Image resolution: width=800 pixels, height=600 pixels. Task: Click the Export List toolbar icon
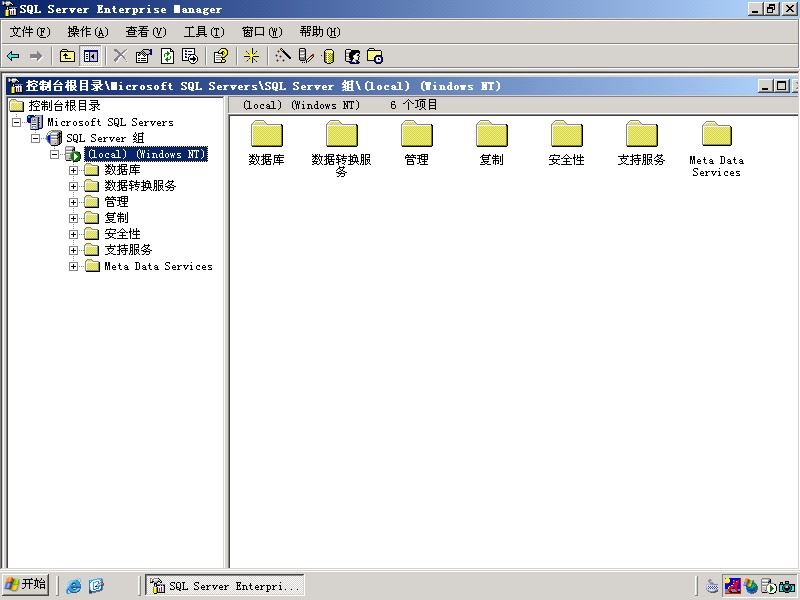coord(190,56)
